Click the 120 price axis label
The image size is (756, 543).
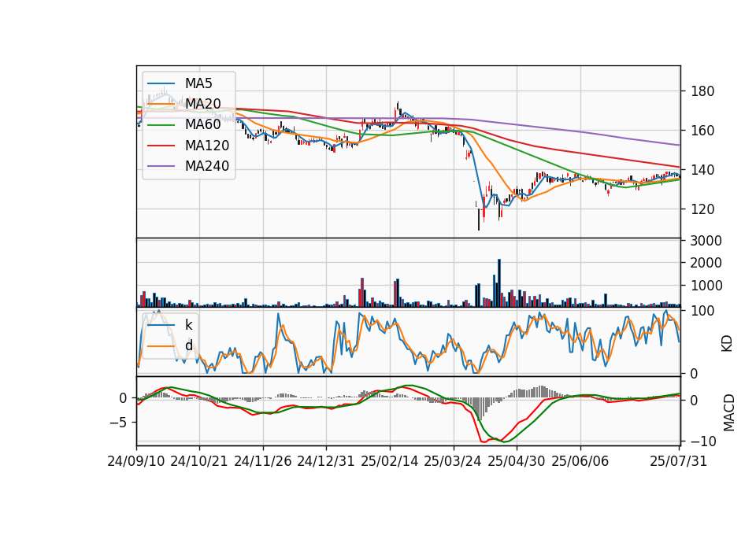coord(702,209)
